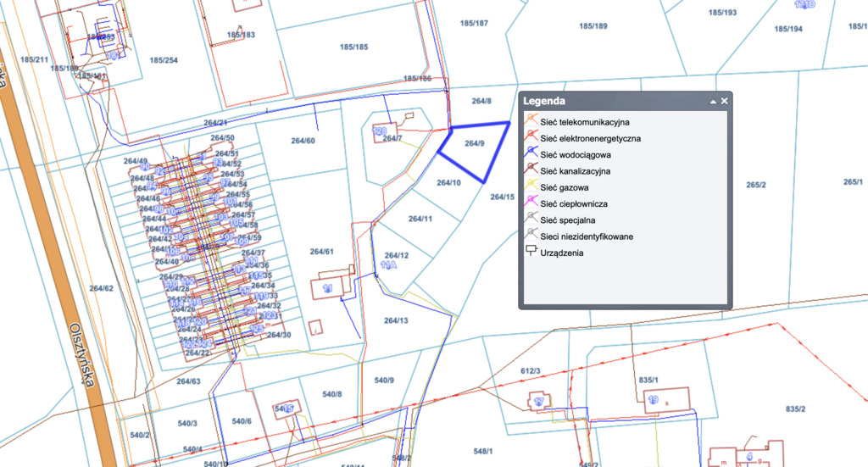Screen dimensions: 868x467
Task: Close the Legenda panel
Action: (x=725, y=101)
